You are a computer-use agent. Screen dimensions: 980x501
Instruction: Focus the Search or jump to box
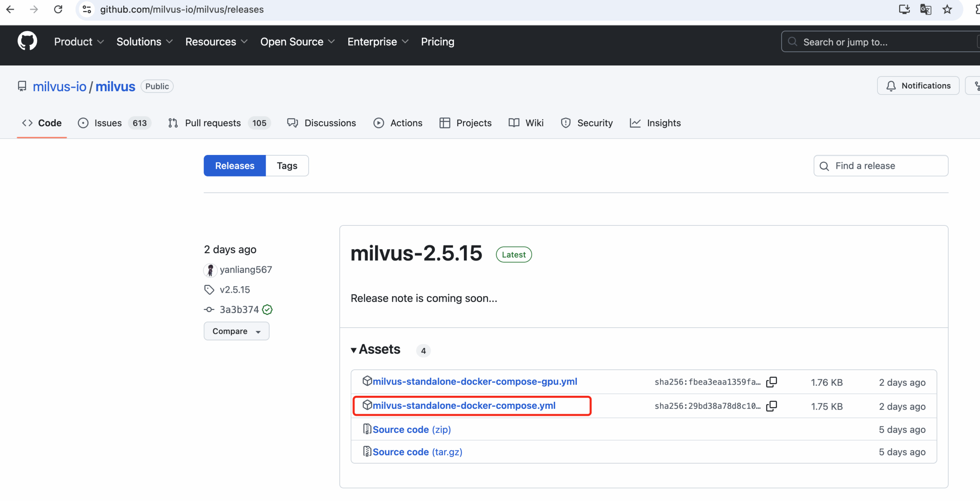click(x=880, y=42)
